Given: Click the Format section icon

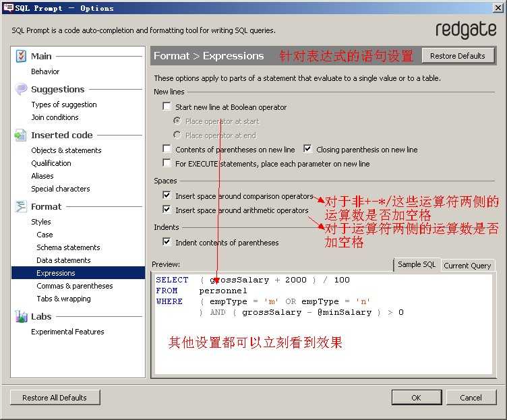Looking at the screenshot, I should pos(21,206).
